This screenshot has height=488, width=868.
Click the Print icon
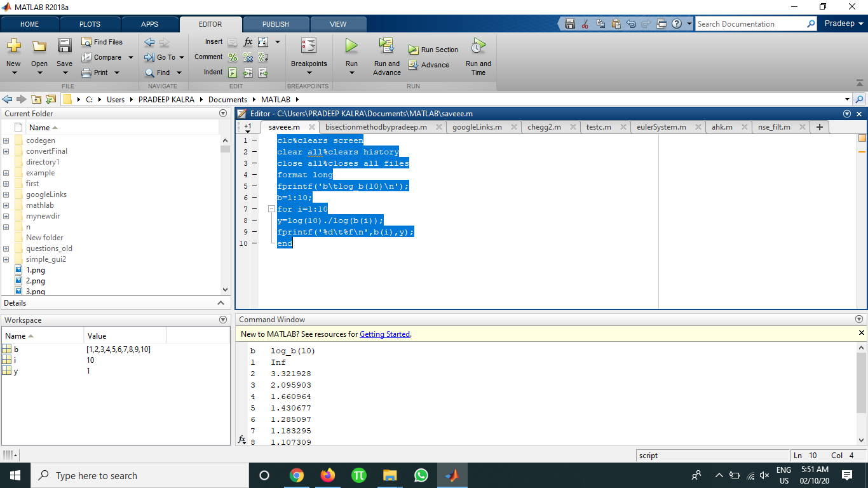pos(87,72)
